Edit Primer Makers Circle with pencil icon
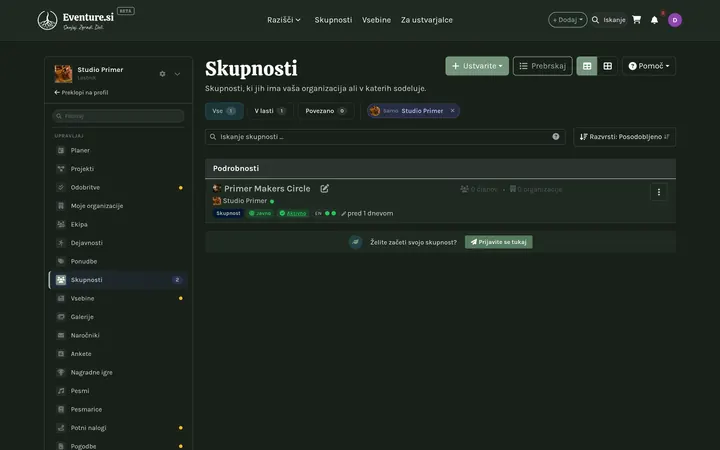The width and height of the screenshot is (720, 450). point(324,188)
